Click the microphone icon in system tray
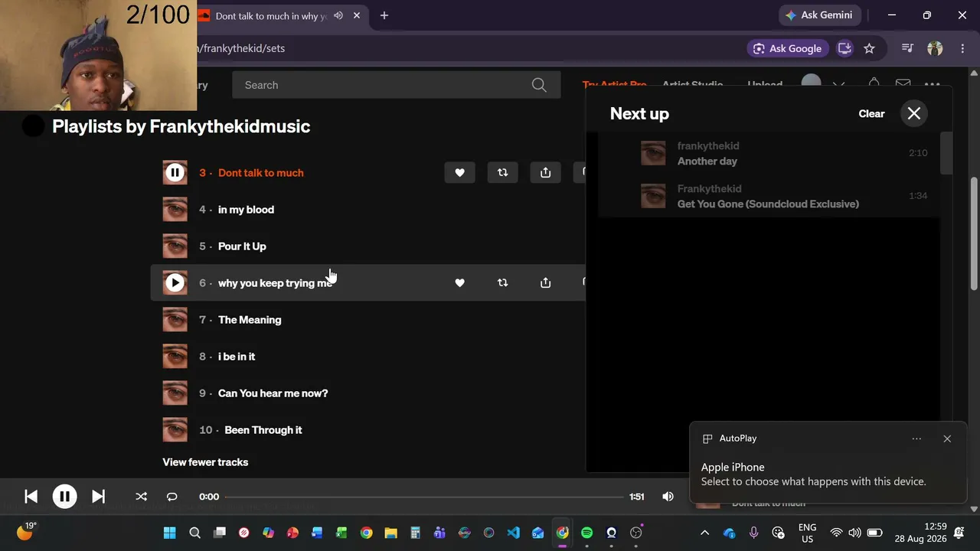Screen dimensions: 980x551 (753, 533)
